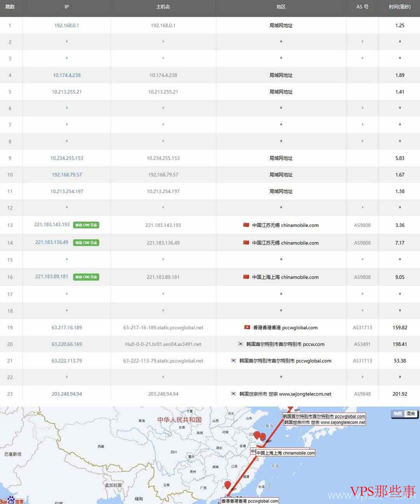Click region text 韩国首尔特别市首尔特别市 pccw.com
Screen dimensions: 420x504
pyautogui.click(x=285, y=344)
